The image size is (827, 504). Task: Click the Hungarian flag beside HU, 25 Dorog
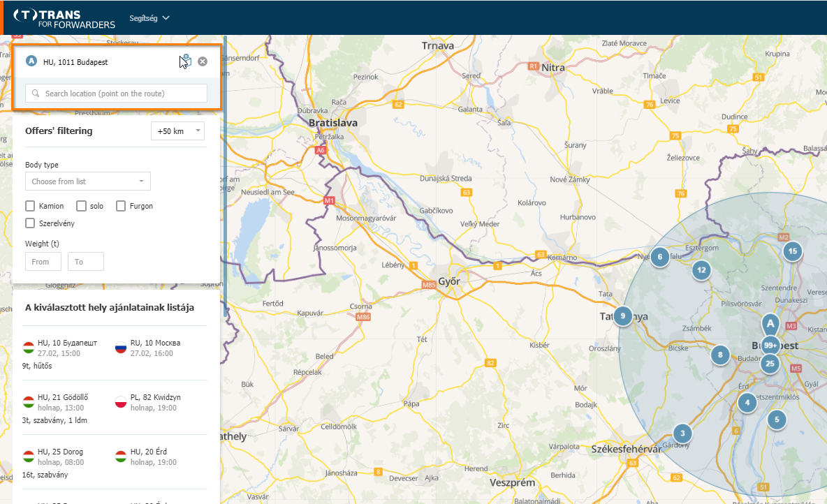(x=29, y=457)
